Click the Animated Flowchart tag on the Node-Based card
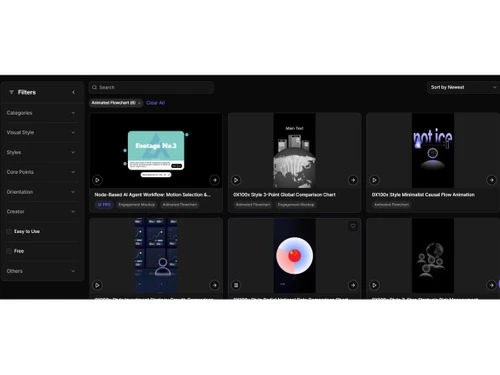Image resolution: width=500 pixels, height=375 pixels. (x=180, y=205)
